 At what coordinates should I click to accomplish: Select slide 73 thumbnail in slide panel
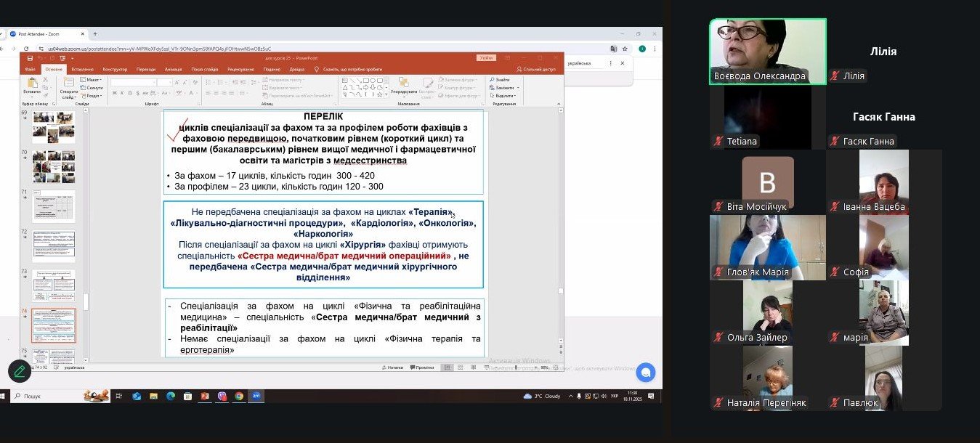[x=54, y=285]
